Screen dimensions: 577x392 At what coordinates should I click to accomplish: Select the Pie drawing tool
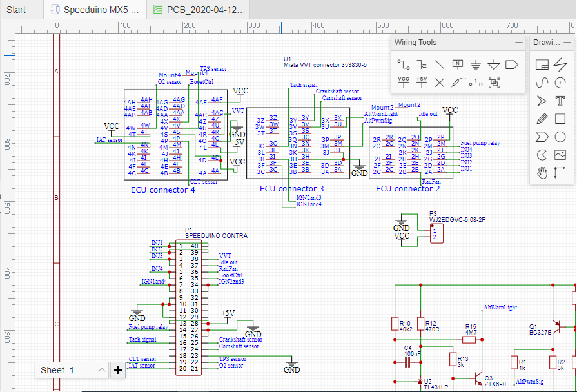click(542, 155)
